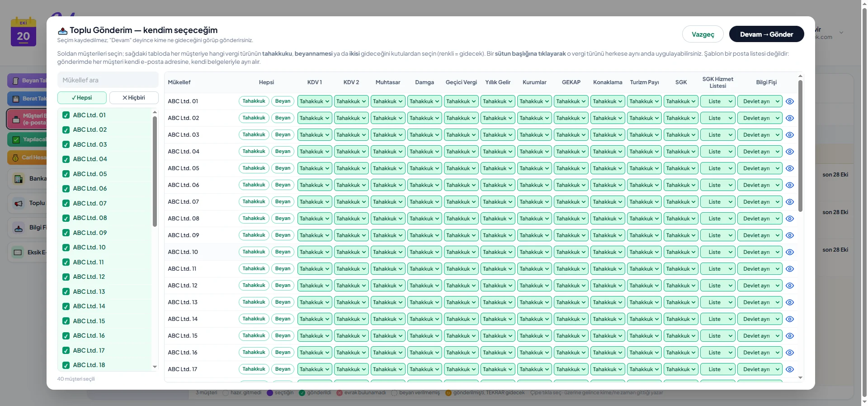Open Kurumlar dropdown for ABC Ltd. 09
The image size is (868, 406).
534,235
